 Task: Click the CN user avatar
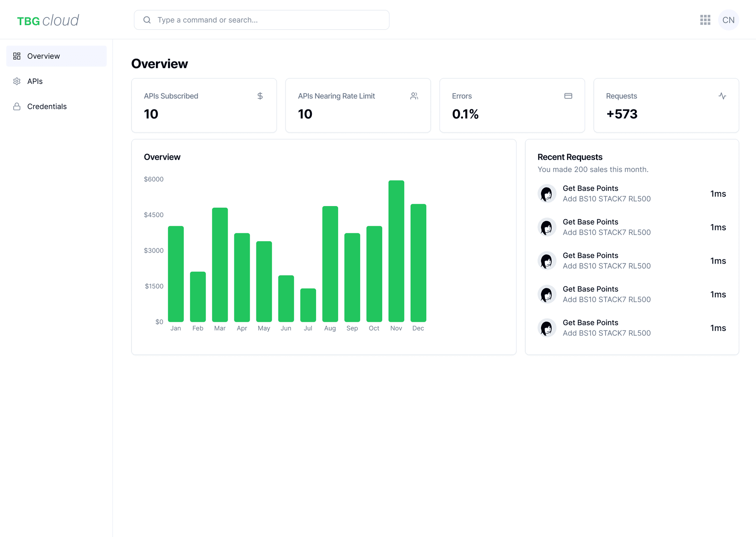[x=728, y=20]
